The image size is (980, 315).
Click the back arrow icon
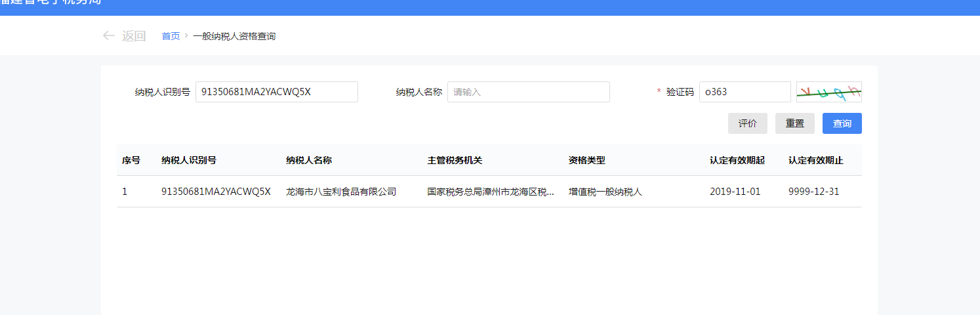[109, 36]
